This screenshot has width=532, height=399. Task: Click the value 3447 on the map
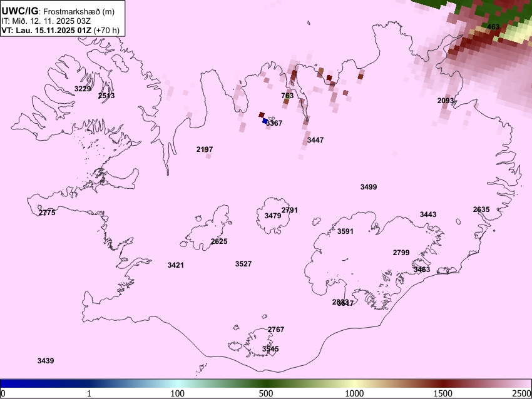(315, 139)
